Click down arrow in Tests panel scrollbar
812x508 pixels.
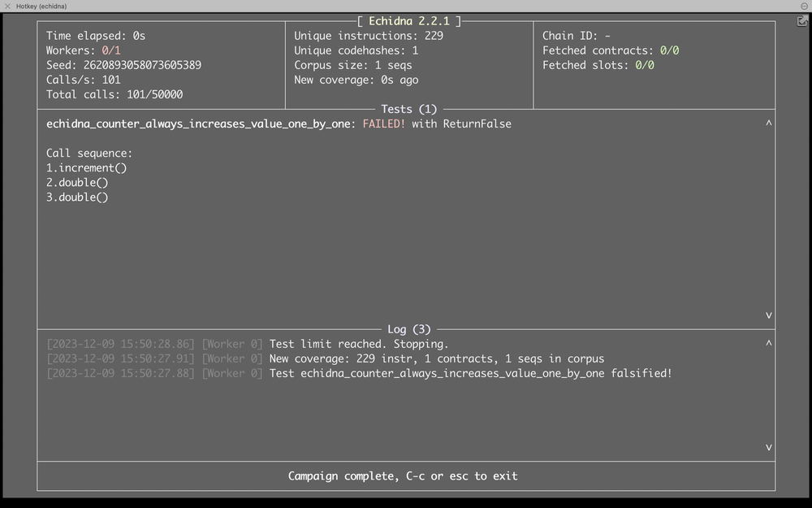pos(768,315)
